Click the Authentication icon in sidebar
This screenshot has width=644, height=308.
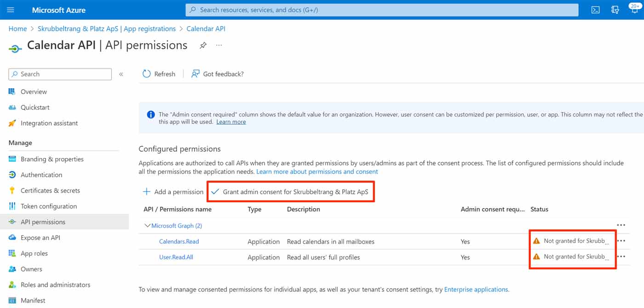pyautogui.click(x=12, y=175)
